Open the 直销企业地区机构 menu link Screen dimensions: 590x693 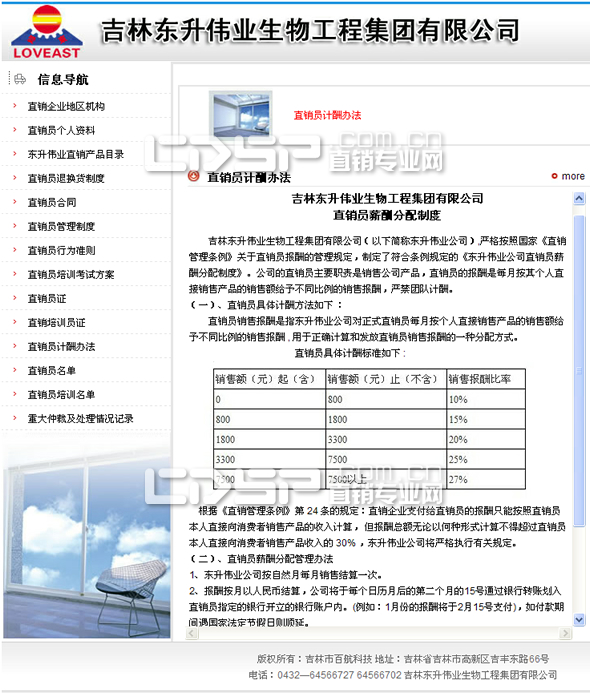pyautogui.click(x=66, y=107)
